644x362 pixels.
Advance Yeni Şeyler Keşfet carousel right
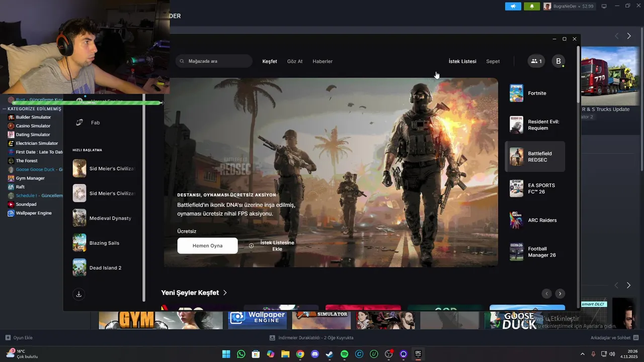[x=560, y=294]
